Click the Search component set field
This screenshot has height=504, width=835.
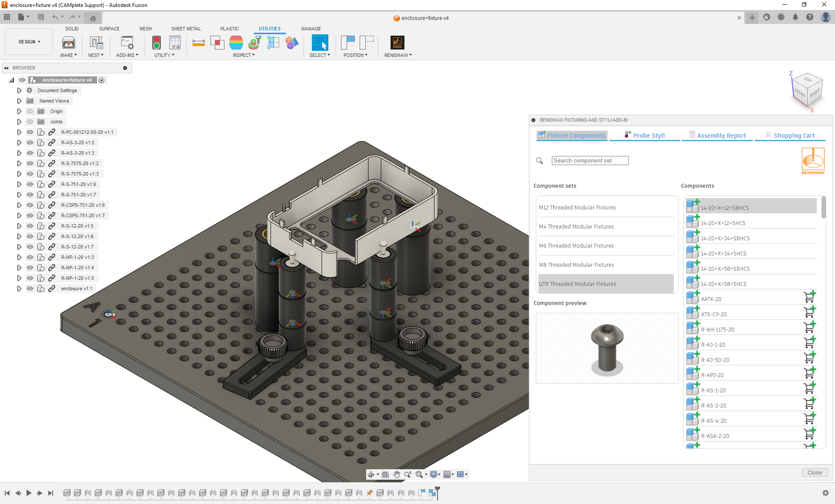590,161
